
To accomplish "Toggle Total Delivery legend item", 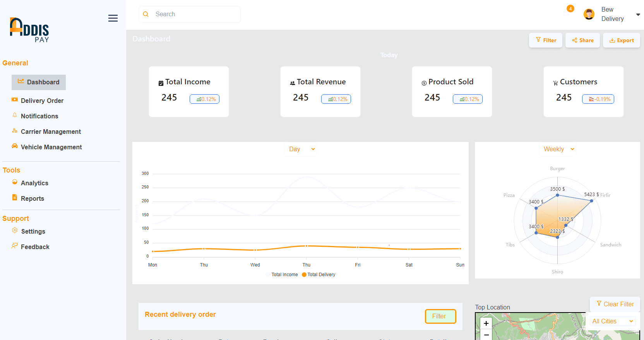I will 319,275.
